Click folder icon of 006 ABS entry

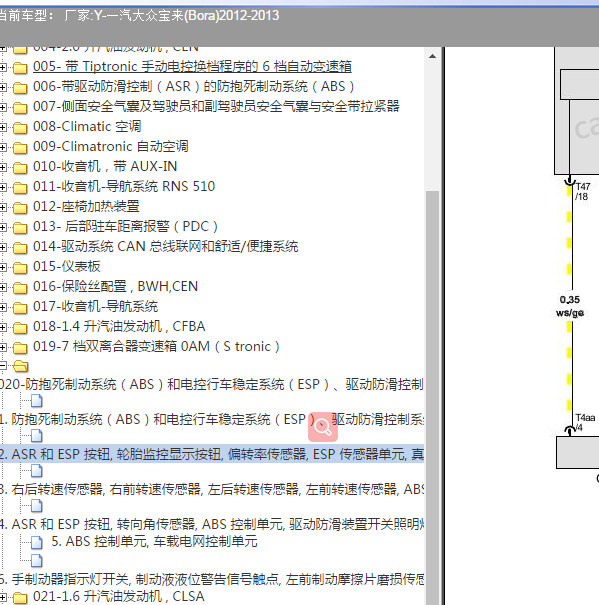coord(20,88)
